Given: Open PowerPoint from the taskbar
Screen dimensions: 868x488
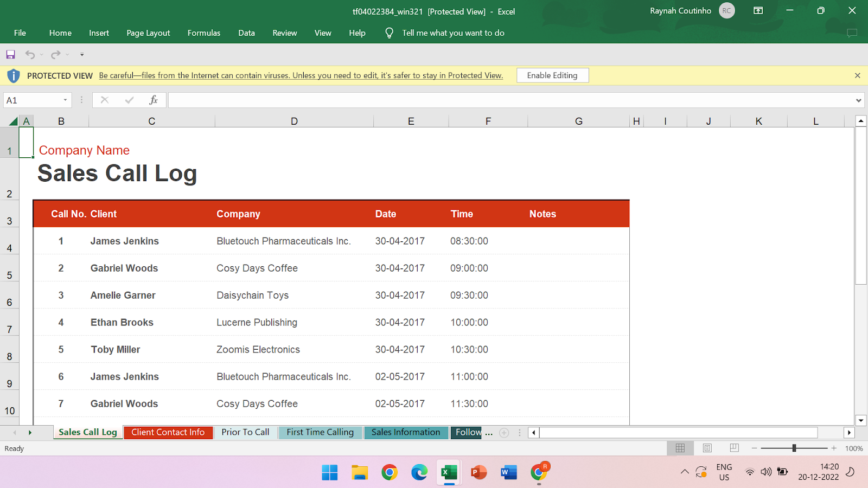Looking at the screenshot, I should (478, 472).
